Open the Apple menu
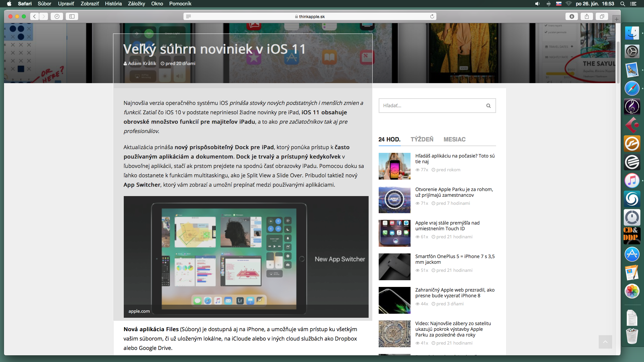 tap(9, 4)
